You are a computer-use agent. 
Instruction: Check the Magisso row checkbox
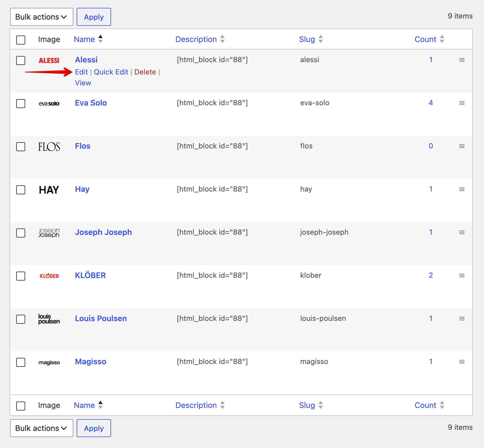(21, 362)
